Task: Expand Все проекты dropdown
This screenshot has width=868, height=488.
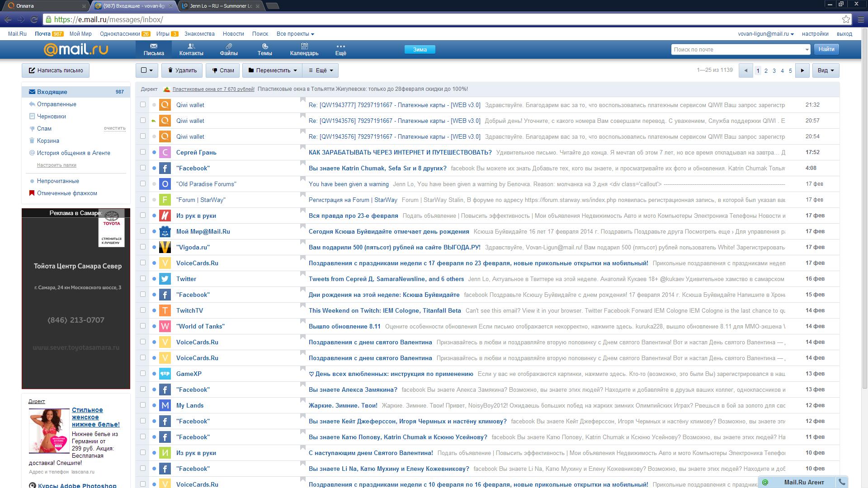Action: [x=295, y=34]
